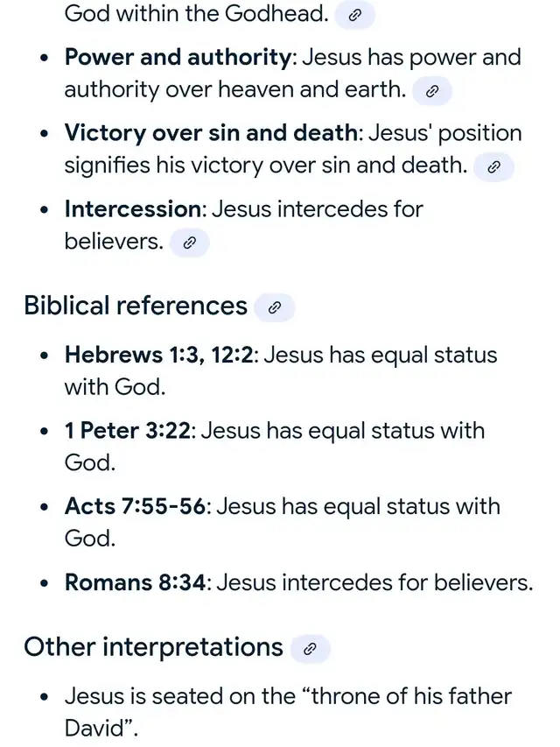This screenshot has width=560, height=747.
Task: Open link icon next to Biblical references heading
Action: [x=274, y=307]
